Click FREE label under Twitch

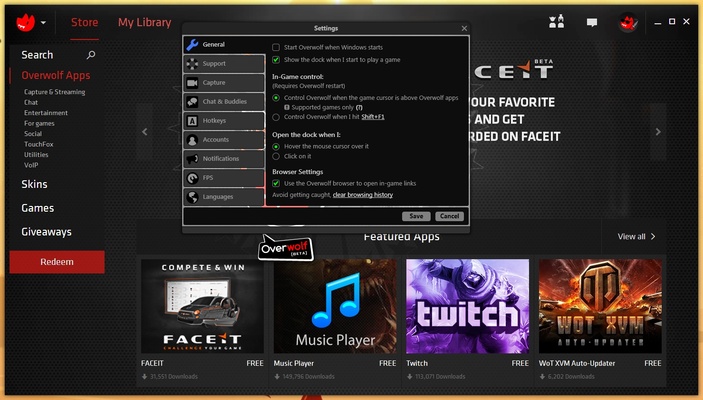pyautogui.click(x=520, y=363)
